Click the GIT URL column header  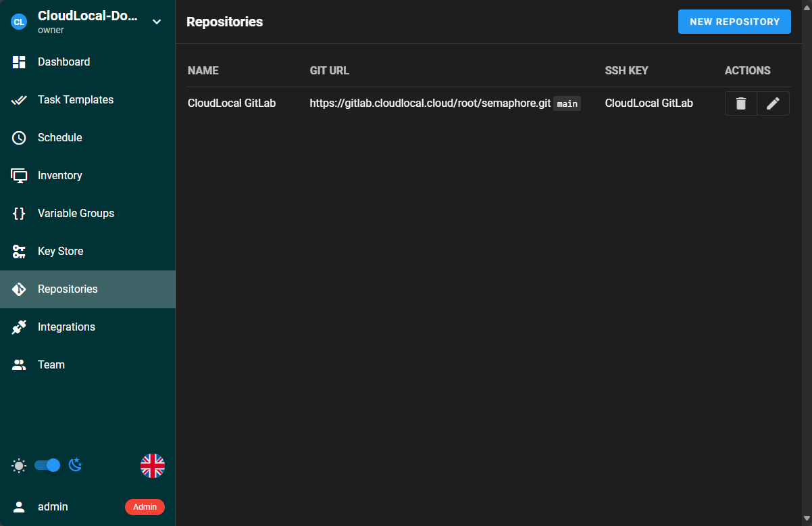[x=330, y=70]
